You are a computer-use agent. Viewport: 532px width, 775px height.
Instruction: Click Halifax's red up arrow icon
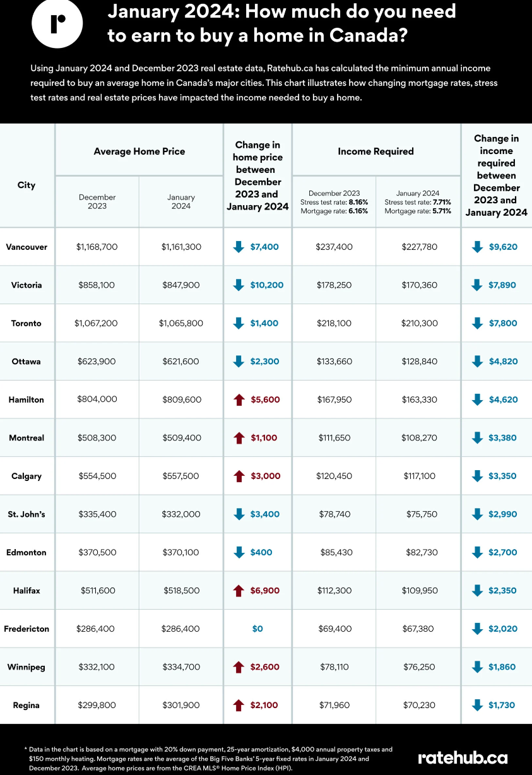click(x=239, y=591)
